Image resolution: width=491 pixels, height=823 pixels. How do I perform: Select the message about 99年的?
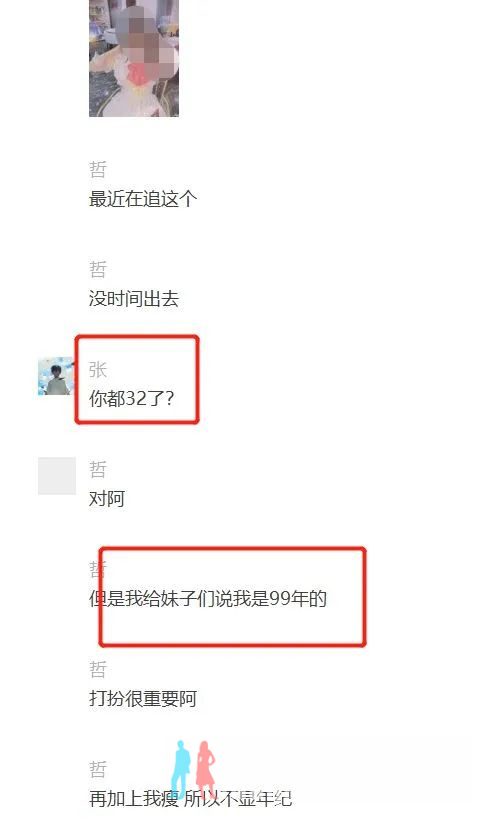pyautogui.click(x=208, y=598)
